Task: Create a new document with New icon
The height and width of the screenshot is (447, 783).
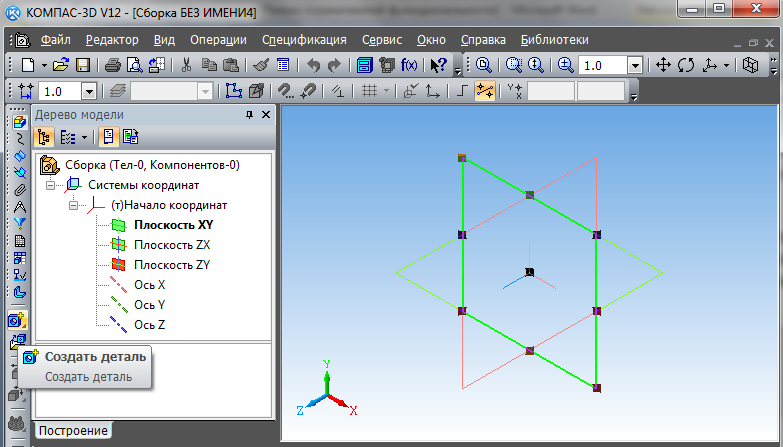Action: (x=28, y=65)
